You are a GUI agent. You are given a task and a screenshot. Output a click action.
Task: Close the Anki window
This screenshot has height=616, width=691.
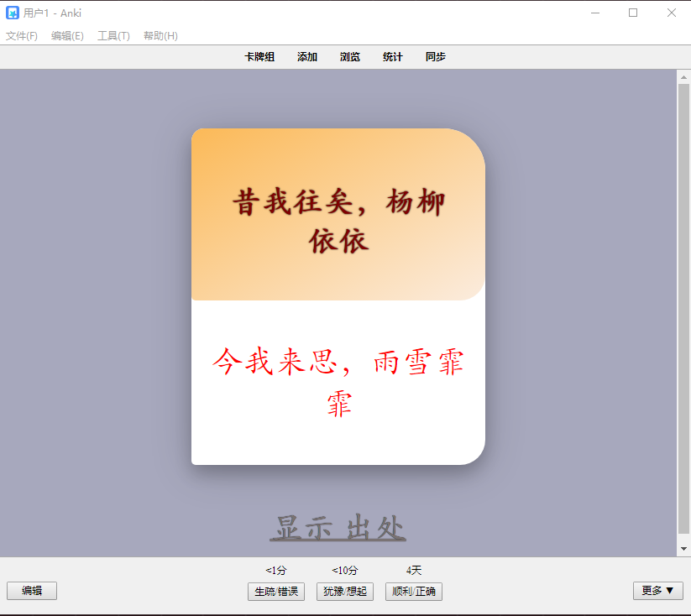pos(672,13)
